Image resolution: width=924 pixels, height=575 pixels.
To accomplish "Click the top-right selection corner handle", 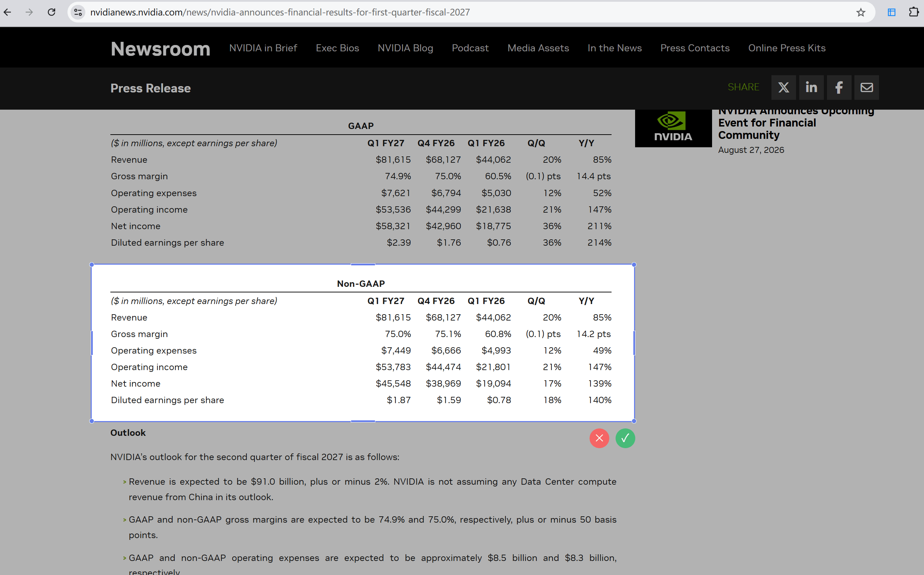I will [634, 264].
